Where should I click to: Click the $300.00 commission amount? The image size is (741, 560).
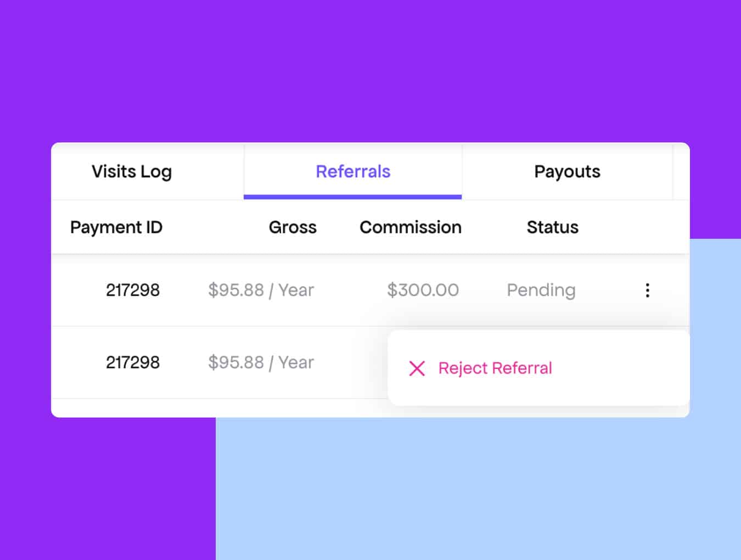click(423, 290)
